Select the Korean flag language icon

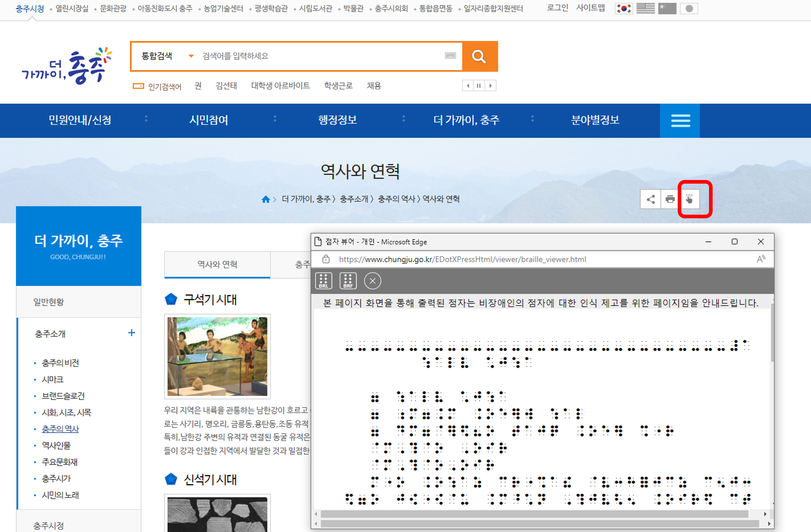[624, 9]
